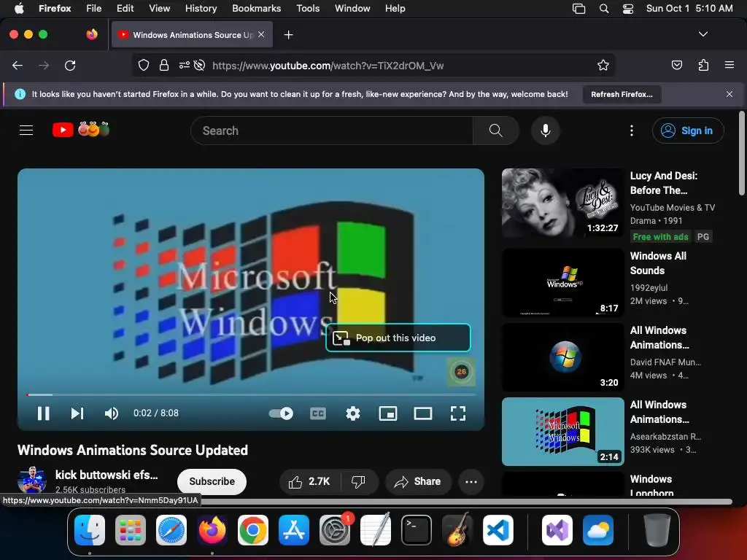Open tracking protection shield icon
The image size is (747, 560).
(144, 65)
